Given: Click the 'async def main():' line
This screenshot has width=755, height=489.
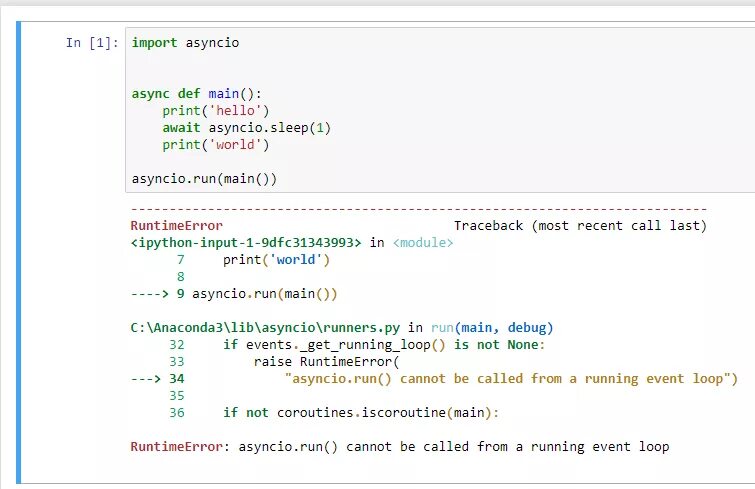Looking at the screenshot, I should 196,93.
